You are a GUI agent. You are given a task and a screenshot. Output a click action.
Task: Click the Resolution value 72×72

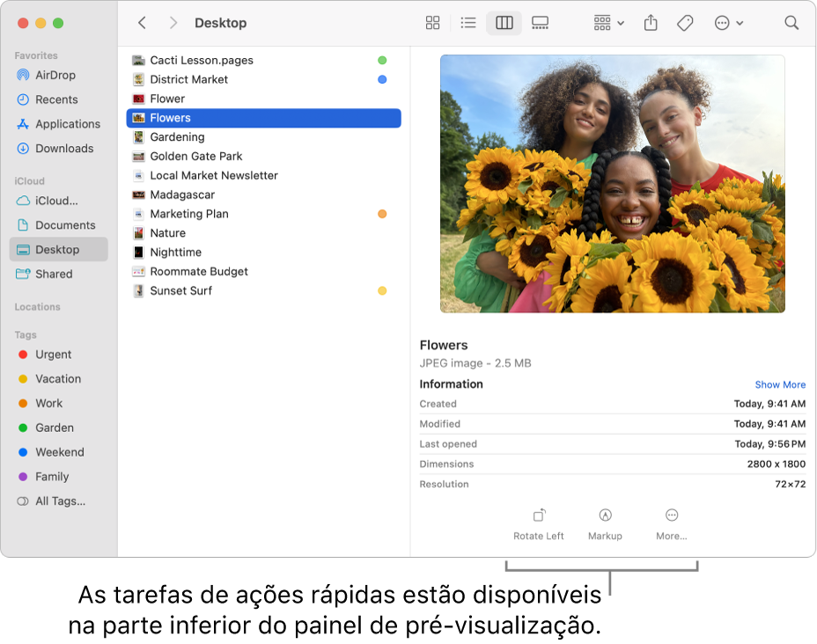(790, 484)
